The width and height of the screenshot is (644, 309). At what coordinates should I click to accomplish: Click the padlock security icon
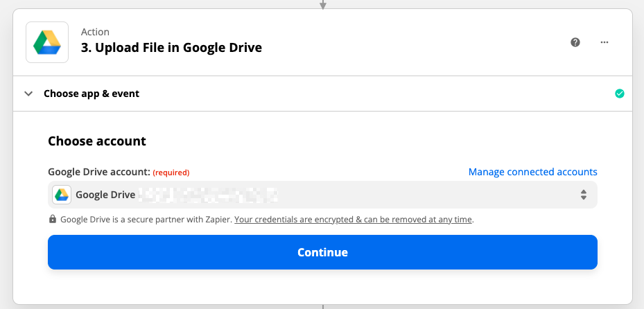pos(53,219)
